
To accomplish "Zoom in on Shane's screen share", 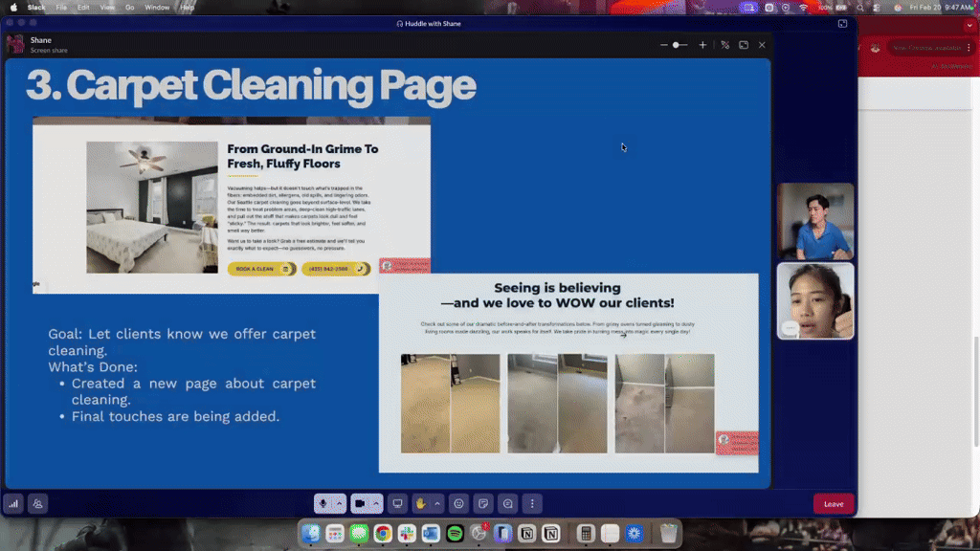I will click(702, 45).
